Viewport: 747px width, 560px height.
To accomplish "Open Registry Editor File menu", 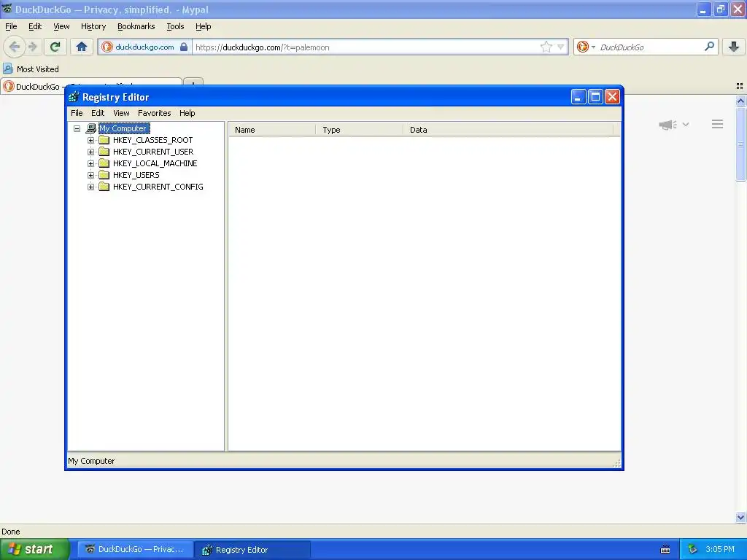I will (x=77, y=113).
